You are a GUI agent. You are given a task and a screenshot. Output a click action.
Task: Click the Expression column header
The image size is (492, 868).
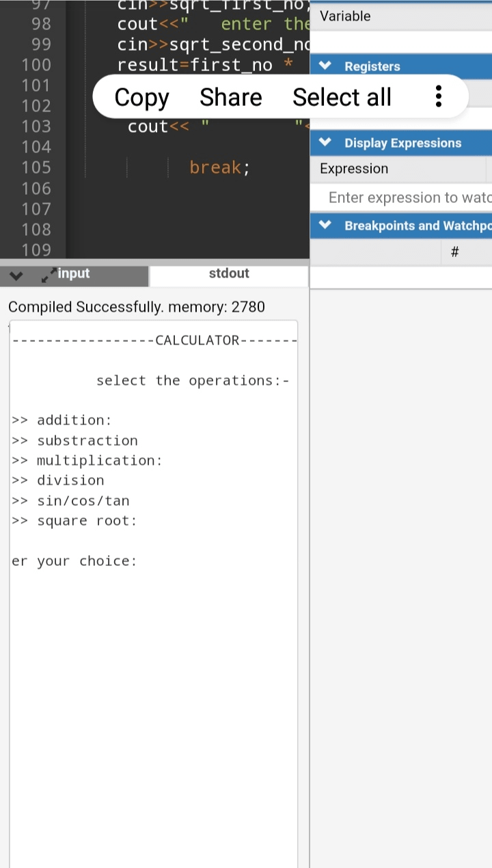point(353,169)
